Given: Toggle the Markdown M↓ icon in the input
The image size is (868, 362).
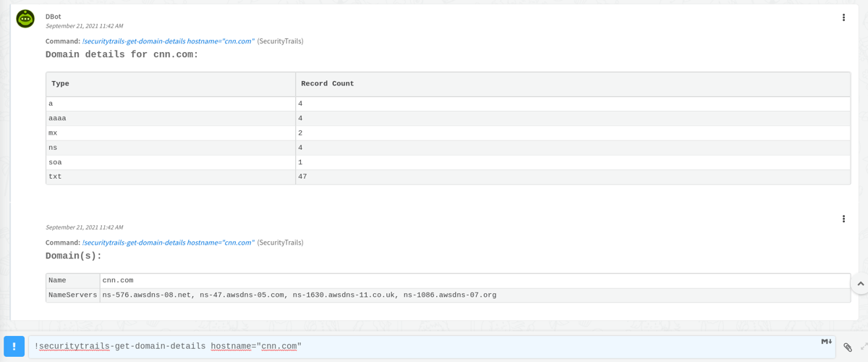Looking at the screenshot, I should tap(827, 341).
